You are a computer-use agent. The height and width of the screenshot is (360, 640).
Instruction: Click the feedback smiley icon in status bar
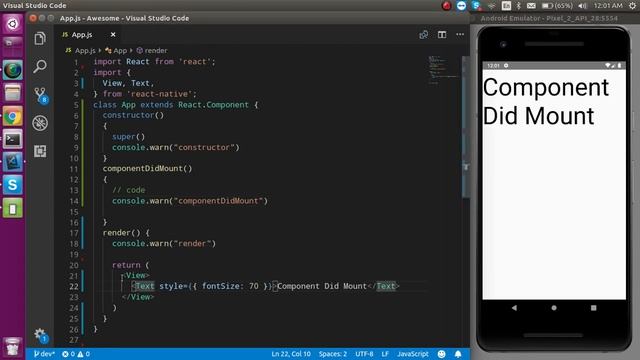click(441, 354)
